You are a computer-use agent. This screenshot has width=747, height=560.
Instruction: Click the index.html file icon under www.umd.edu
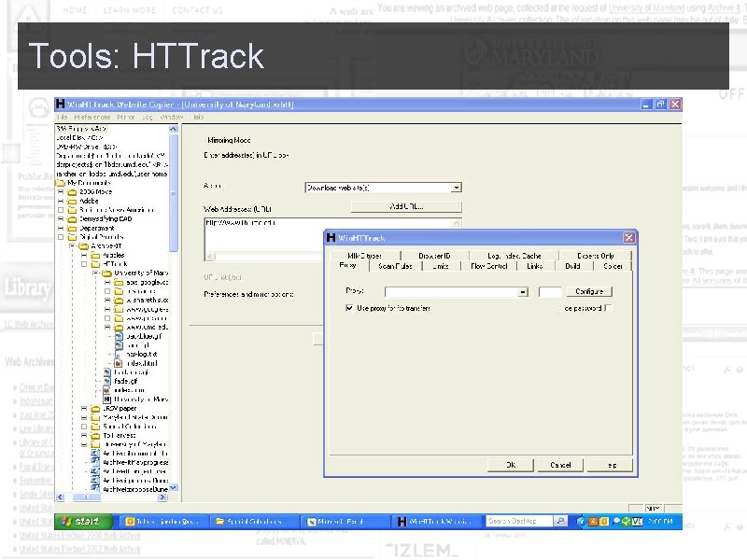tap(119, 363)
